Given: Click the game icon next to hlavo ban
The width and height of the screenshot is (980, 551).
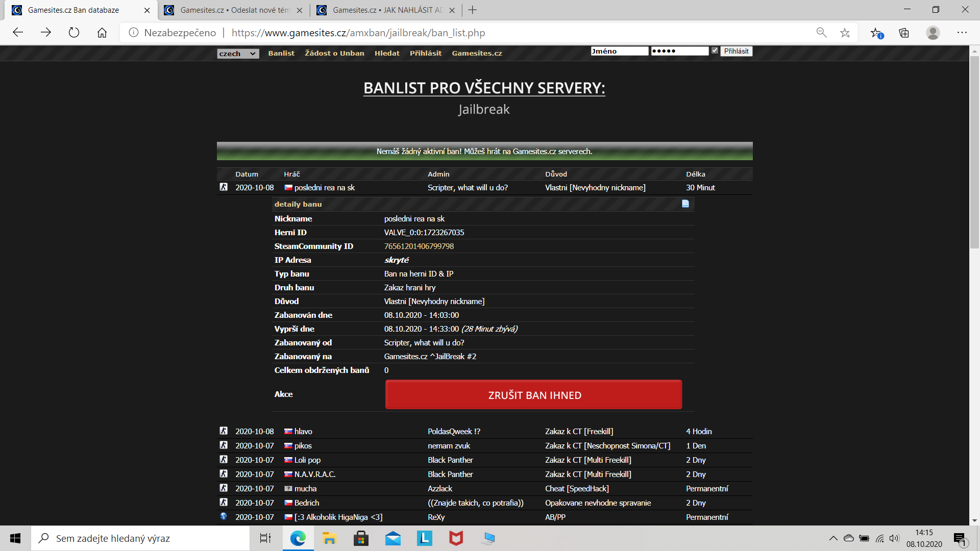Looking at the screenshot, I should tap(224, 431).
